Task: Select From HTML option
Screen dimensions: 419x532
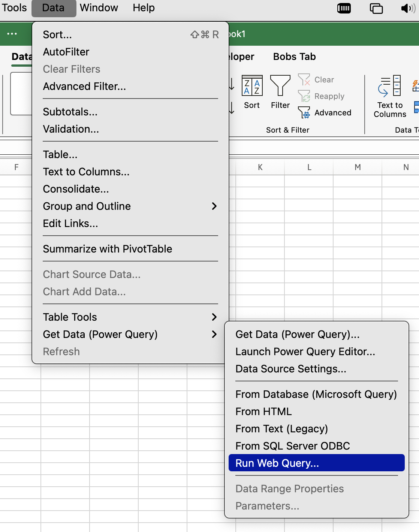Action: 317,411
